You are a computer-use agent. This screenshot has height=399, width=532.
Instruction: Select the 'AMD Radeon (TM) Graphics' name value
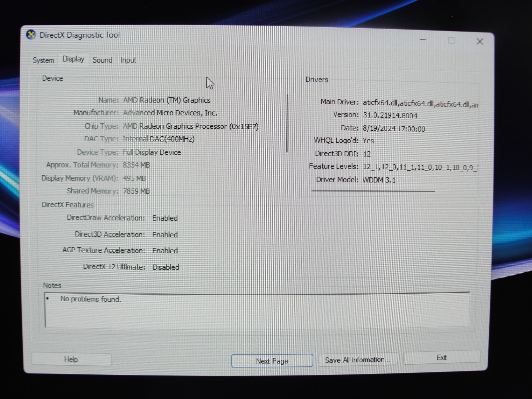167,100
